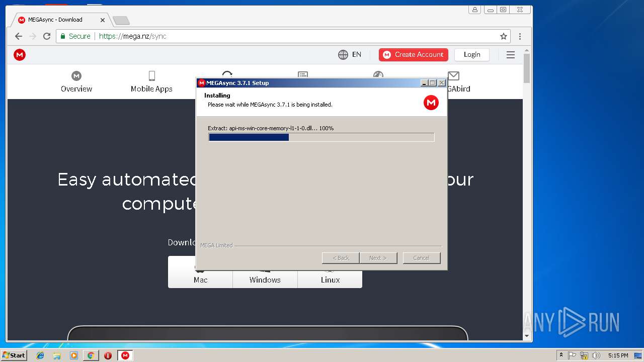The image size is (644, 362).
Task: Click the Action Center flag icon
Action: click(572, 355)
